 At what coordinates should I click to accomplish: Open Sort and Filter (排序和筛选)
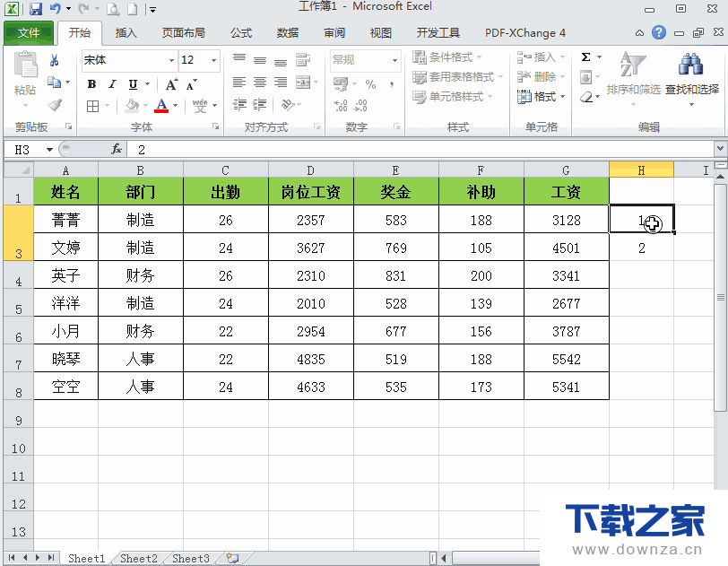[633, 78]
